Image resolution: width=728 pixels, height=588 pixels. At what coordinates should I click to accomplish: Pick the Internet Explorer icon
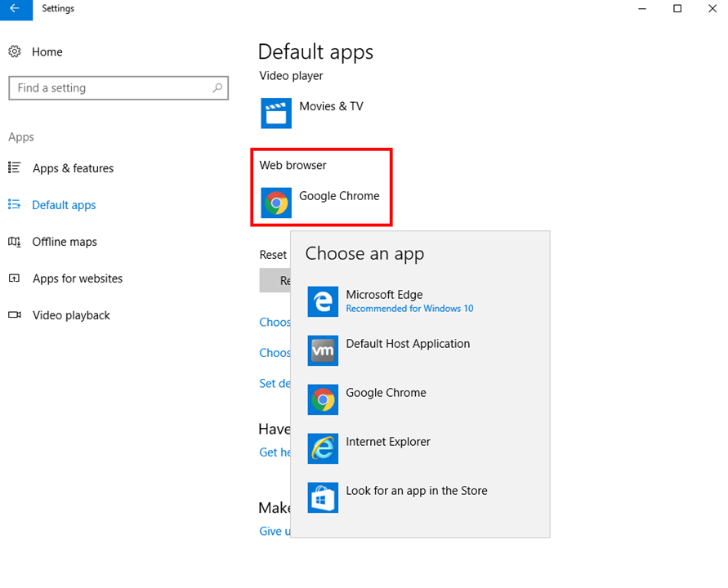point(323,448)
